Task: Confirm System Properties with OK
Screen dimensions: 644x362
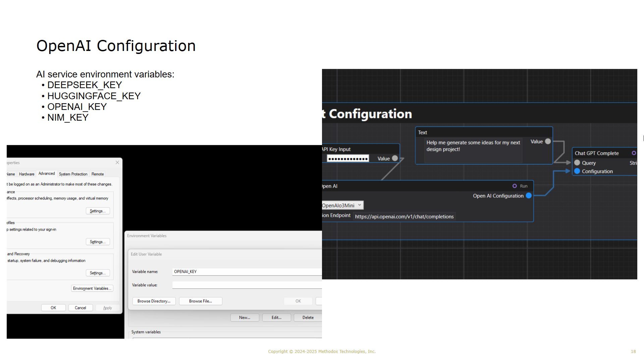Action: click(x=53, y=308)
